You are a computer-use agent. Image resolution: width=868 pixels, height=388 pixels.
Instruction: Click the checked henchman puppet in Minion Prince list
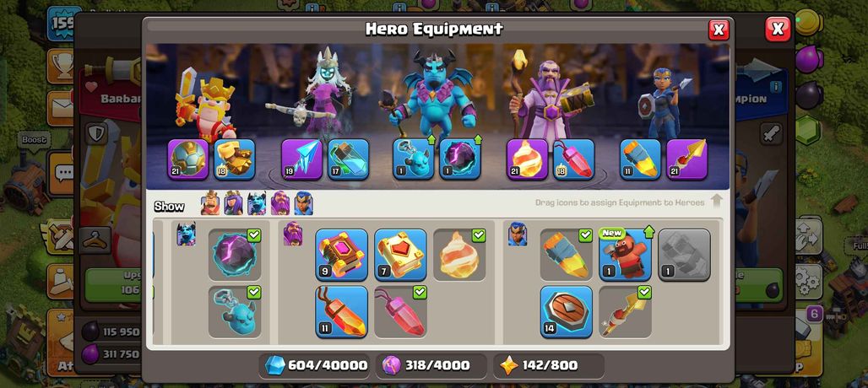[235, 312]
